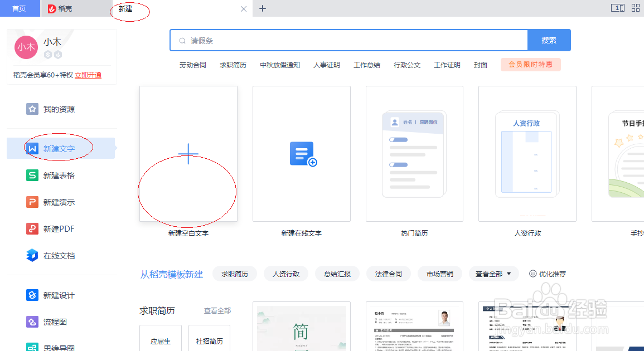Open the 新建在线文字 thumbnail
644x351 pixels.
[x=302, y=154]
